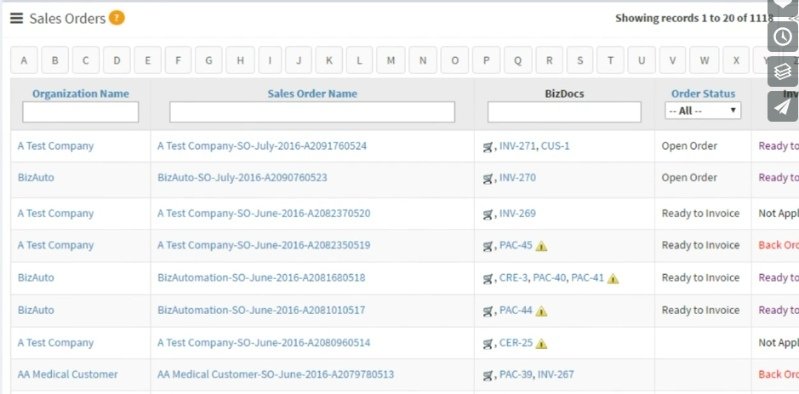Sort by Organization Name column header
799x394 pixels.
point(81,94)
